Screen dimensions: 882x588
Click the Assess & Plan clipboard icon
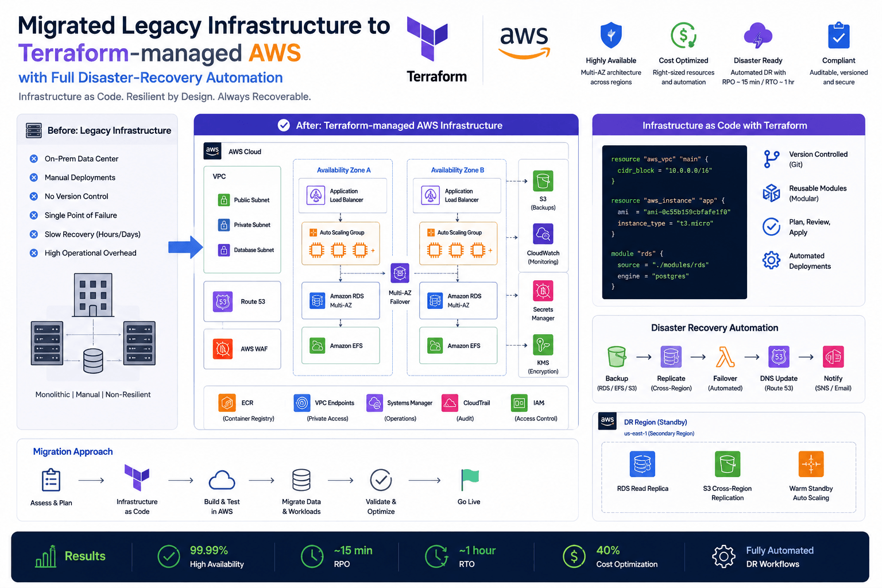(x=51, y=480)
